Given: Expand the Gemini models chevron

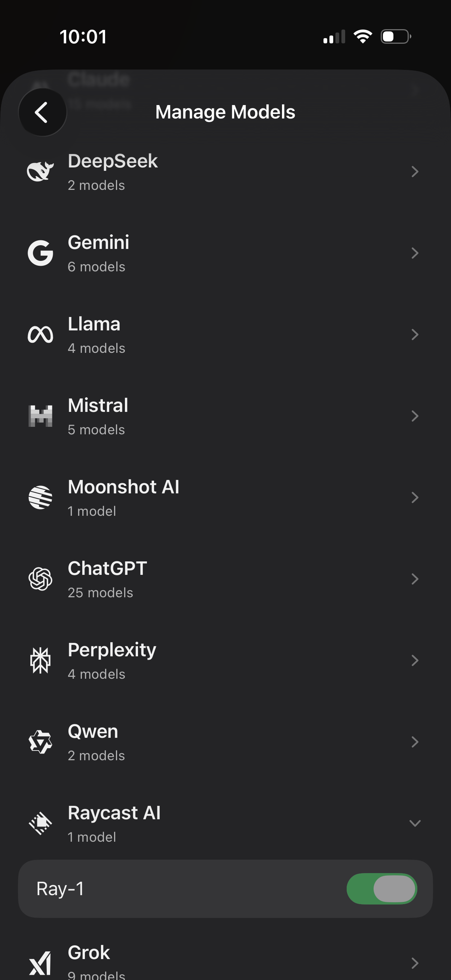Looking at the screenshot, I should [415, 253].
